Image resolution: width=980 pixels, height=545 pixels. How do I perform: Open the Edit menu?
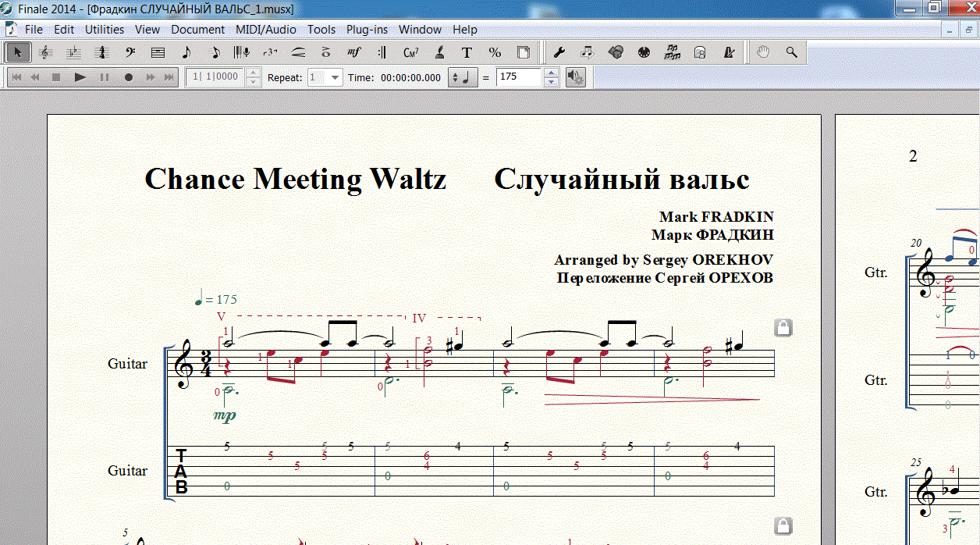coord(64,30)
